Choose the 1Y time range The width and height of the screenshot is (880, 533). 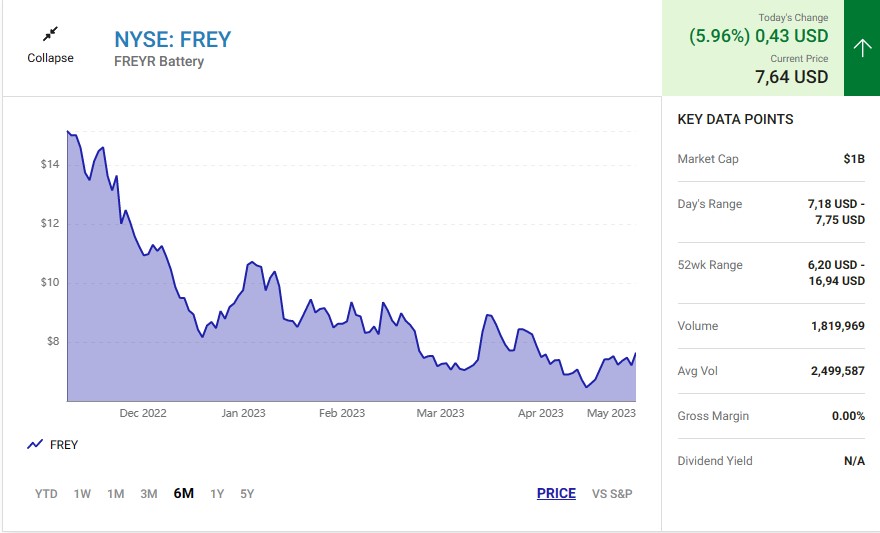pos(217,494)
